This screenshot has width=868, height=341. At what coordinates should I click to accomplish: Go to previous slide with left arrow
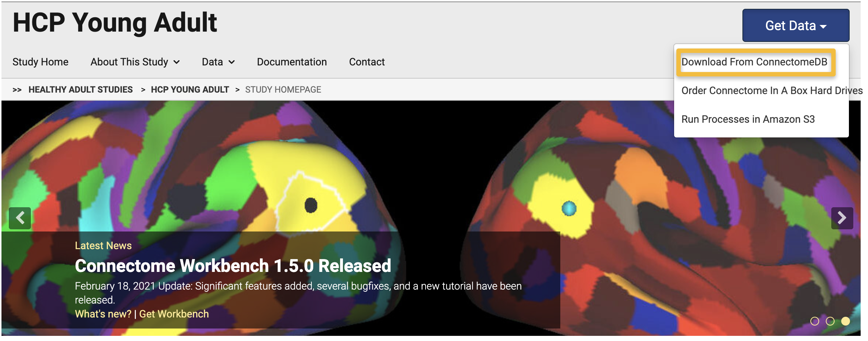(x=20, y=218)
